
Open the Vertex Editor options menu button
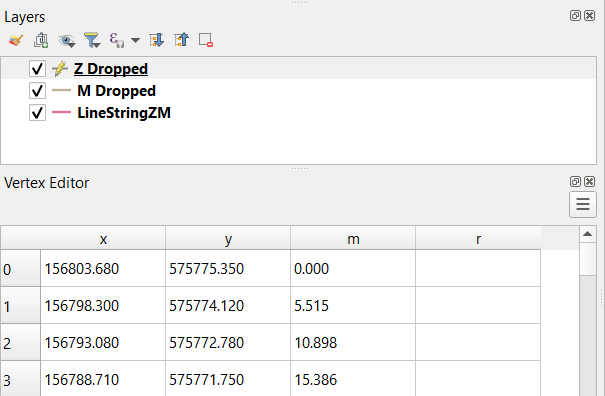point(583,204)
